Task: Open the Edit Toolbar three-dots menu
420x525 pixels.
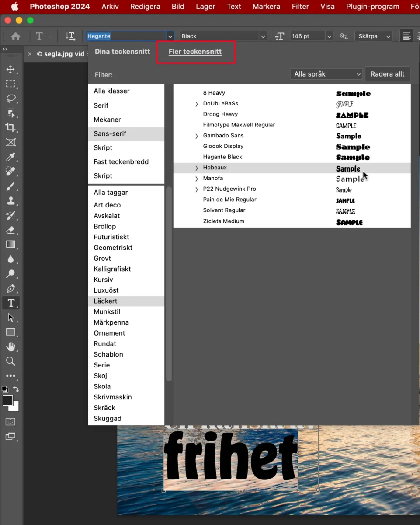Action: click(x=10, y=376)
